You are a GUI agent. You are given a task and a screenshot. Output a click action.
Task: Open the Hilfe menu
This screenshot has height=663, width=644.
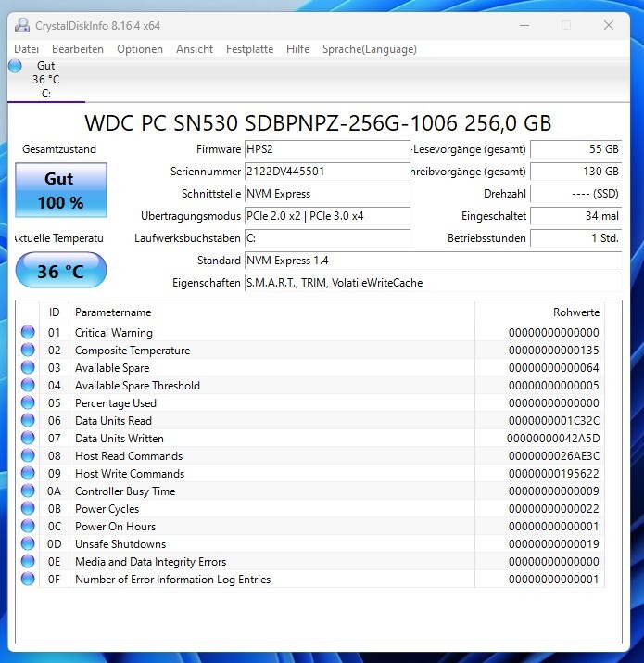click(298, 49)
